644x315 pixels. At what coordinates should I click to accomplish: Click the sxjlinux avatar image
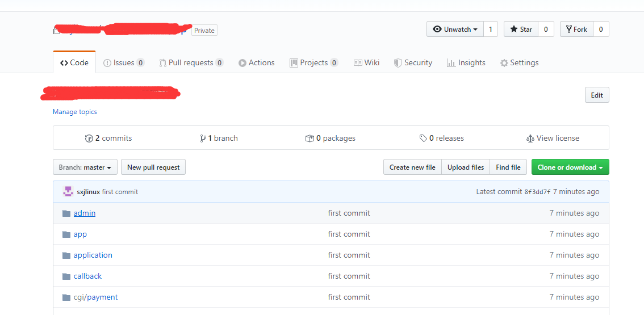[x=68, y=191]
